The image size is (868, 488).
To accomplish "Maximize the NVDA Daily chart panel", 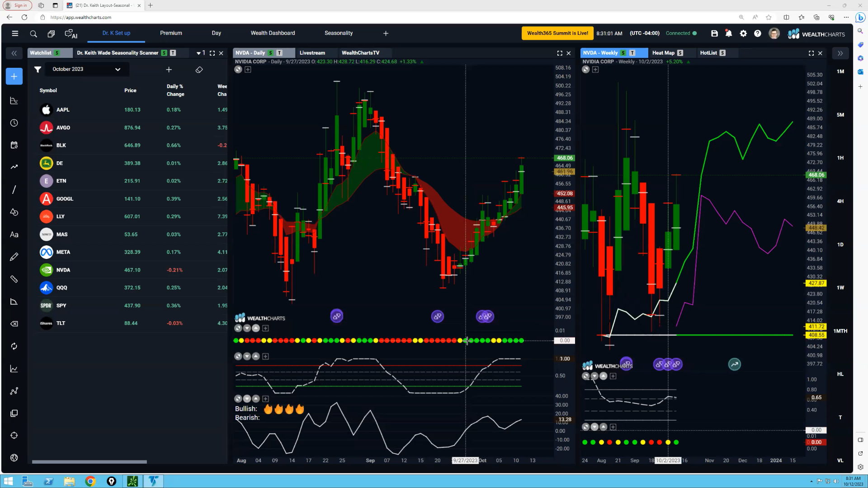I will pos(560,53).
